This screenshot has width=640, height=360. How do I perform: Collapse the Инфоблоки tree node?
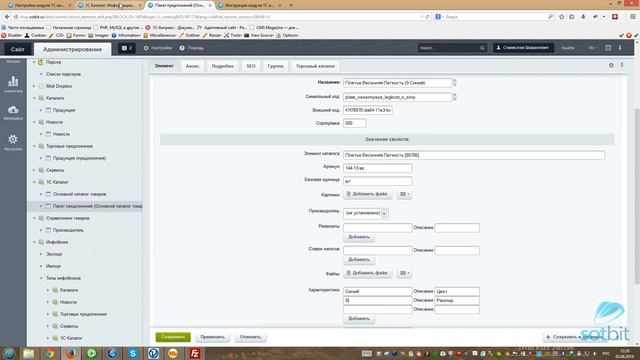[x=34, y=242]
